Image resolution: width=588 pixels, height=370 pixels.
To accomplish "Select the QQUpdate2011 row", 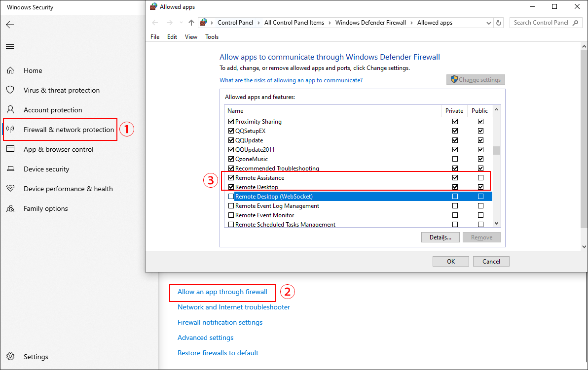I will (x=358, y=149).
